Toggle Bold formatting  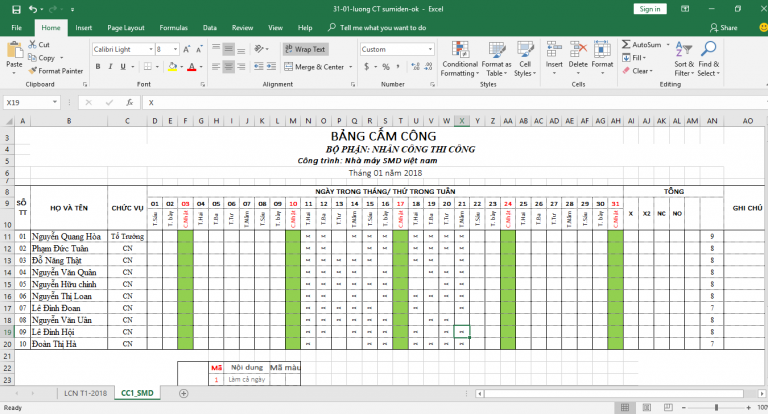tap(98, 67)
